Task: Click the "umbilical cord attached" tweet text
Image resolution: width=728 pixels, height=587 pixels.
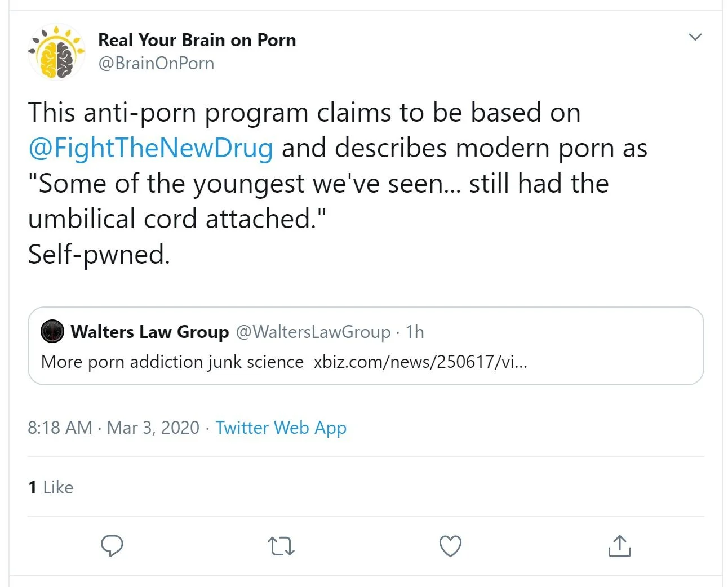Action: [x=177, y=219]
